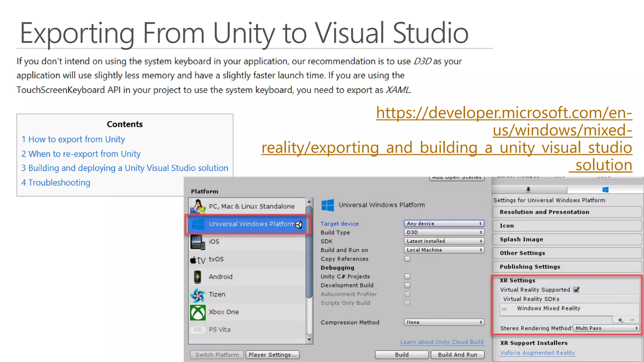Enable the Copy References checkbox

click(407, 259)
